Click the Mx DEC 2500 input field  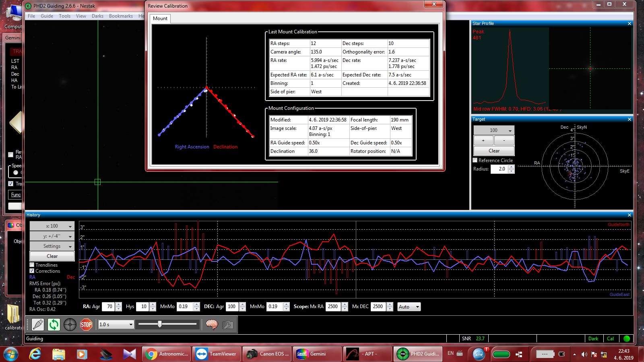pos(379,307)
